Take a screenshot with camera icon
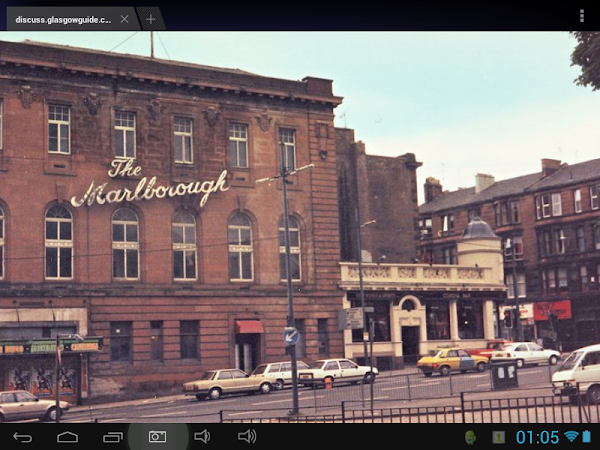Image resolution: width=600 pixels, height=450 pixels. click(x=157, y=437)
